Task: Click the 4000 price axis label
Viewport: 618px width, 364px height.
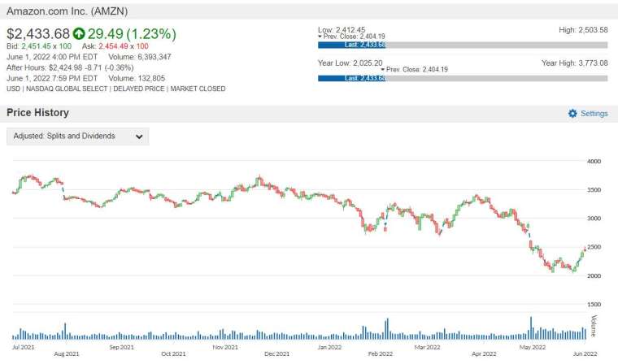Action: click(x=594, y=161)
